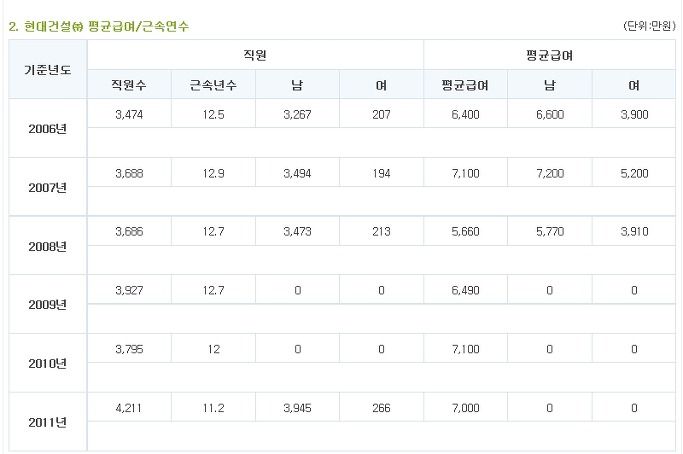The width and height of the screenshot is (683, 454).
Task: Click the '남' header under 직원
Action: point(297,85)
